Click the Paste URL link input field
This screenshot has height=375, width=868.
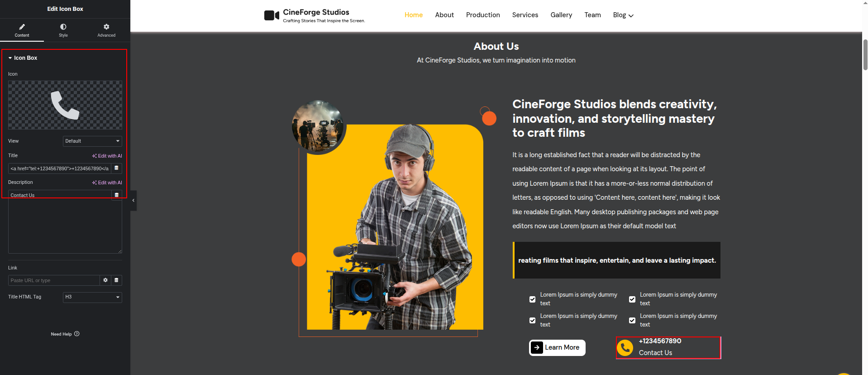53,280
